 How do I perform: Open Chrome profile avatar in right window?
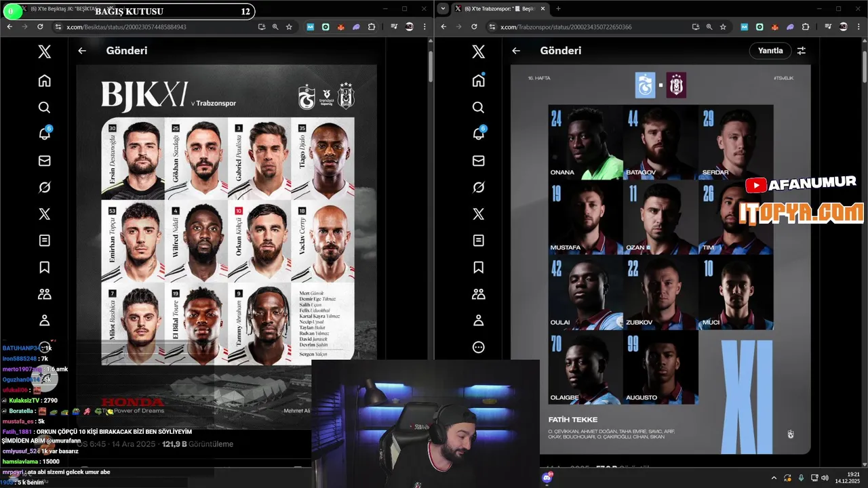pos(843,26)
